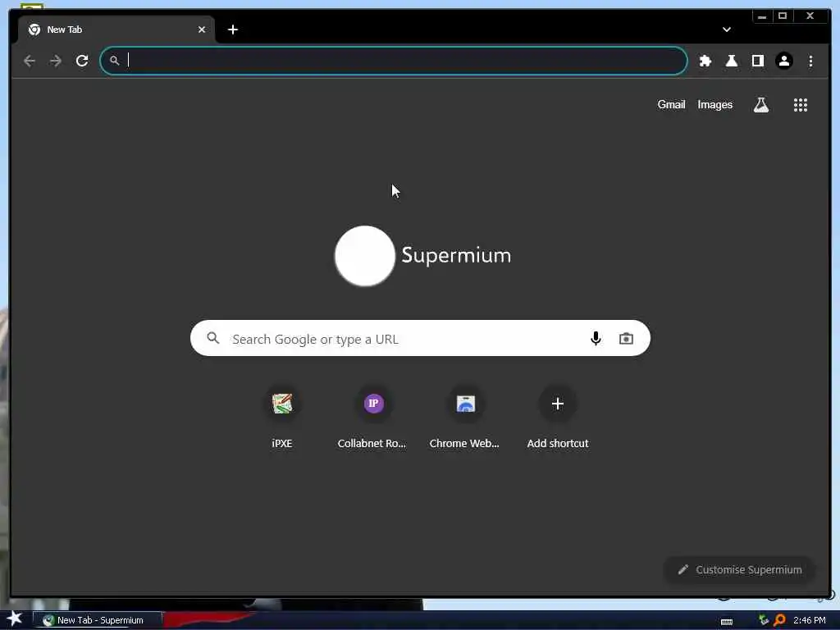Open the Gmail link
The width and height of the screenshot is (840, 630).
[x=671, y=105]
